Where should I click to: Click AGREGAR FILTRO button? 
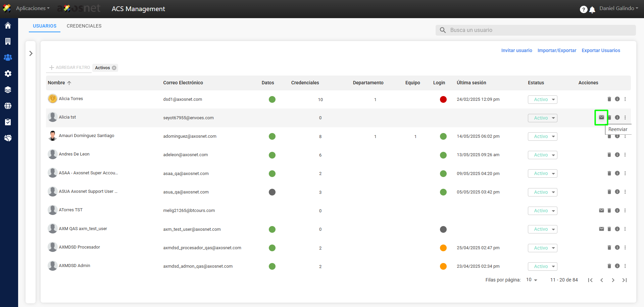(69, 68)
